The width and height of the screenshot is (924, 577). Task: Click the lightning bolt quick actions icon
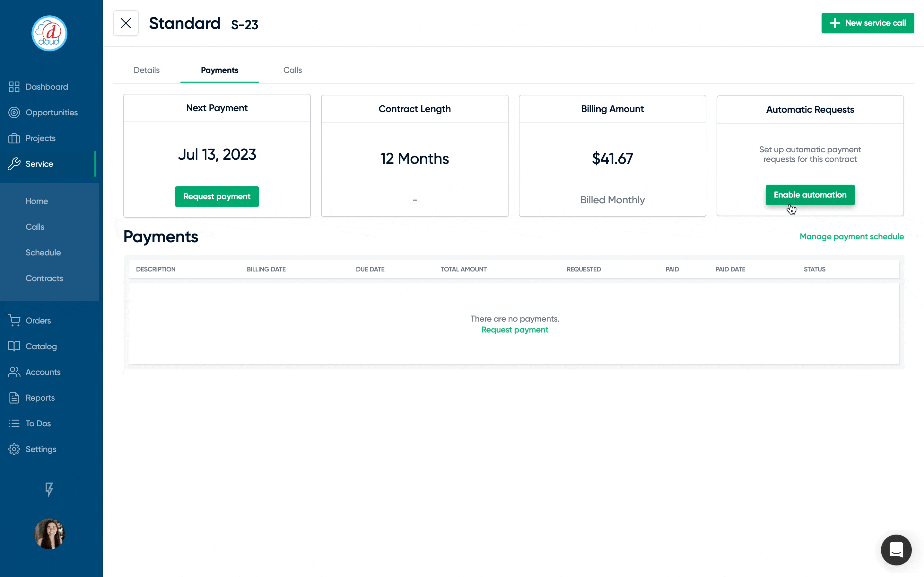pyautogui.click(x=49, y=490)
